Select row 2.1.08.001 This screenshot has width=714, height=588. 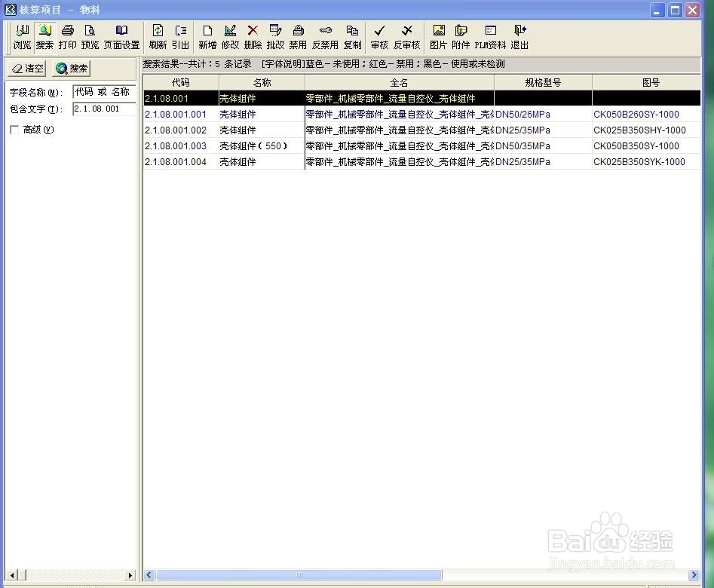(421, 99)
